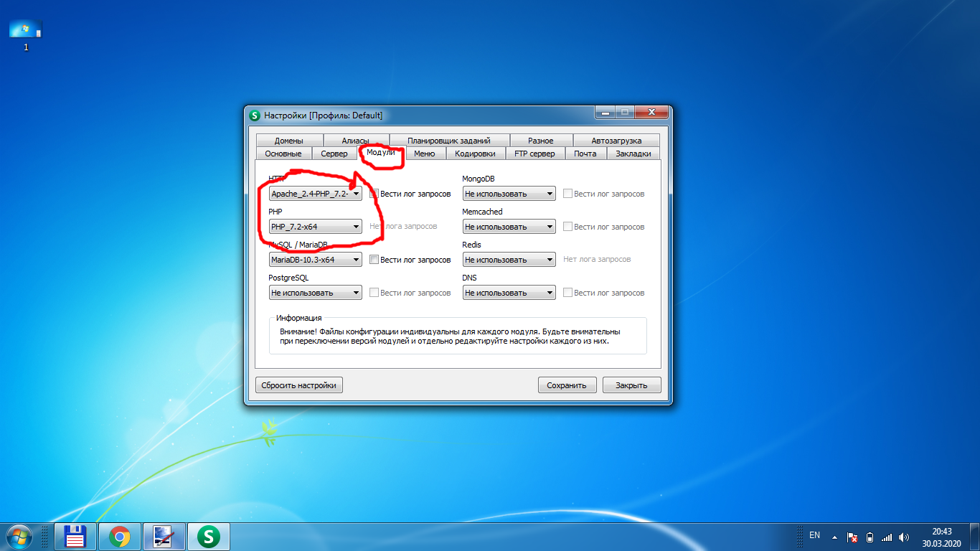This screenshot has width=980, height=551.
Task: Open the Action Center flag tray icon
Action: [x=852, y=537]
